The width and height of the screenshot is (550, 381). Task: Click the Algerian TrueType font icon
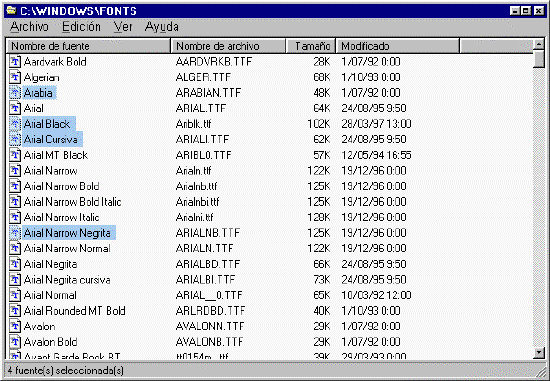15,77
